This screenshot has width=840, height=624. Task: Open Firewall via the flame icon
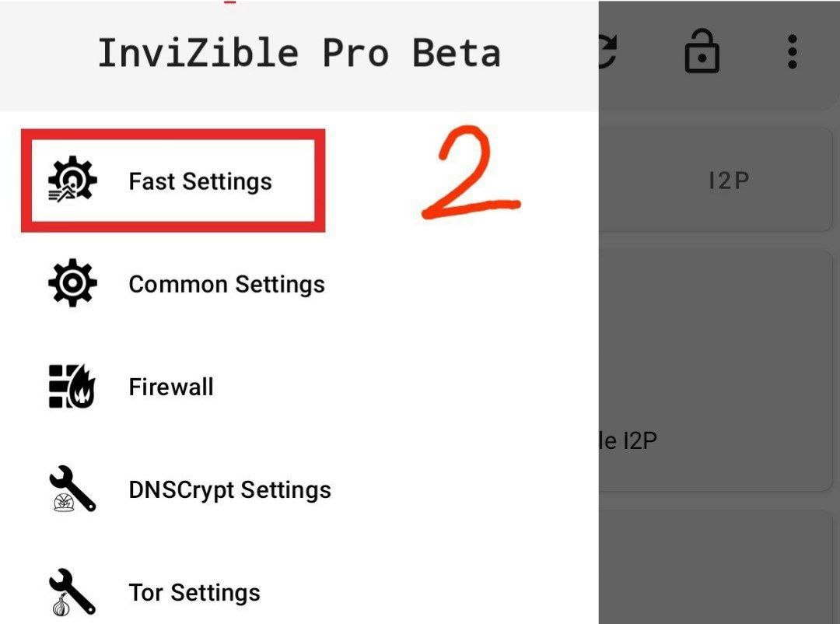(72, 385)
